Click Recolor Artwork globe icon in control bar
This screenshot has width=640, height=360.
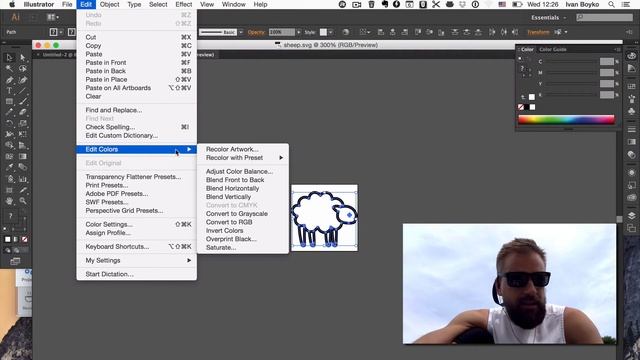(346, 32)
